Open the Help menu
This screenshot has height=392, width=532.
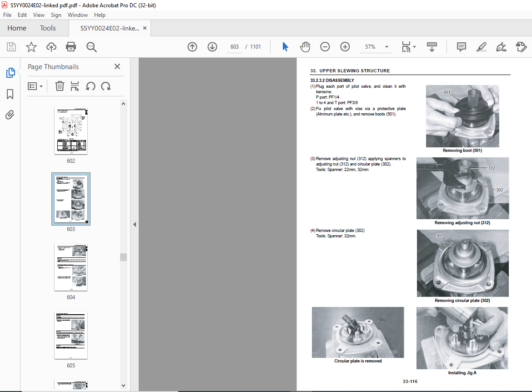click(100, 15)
